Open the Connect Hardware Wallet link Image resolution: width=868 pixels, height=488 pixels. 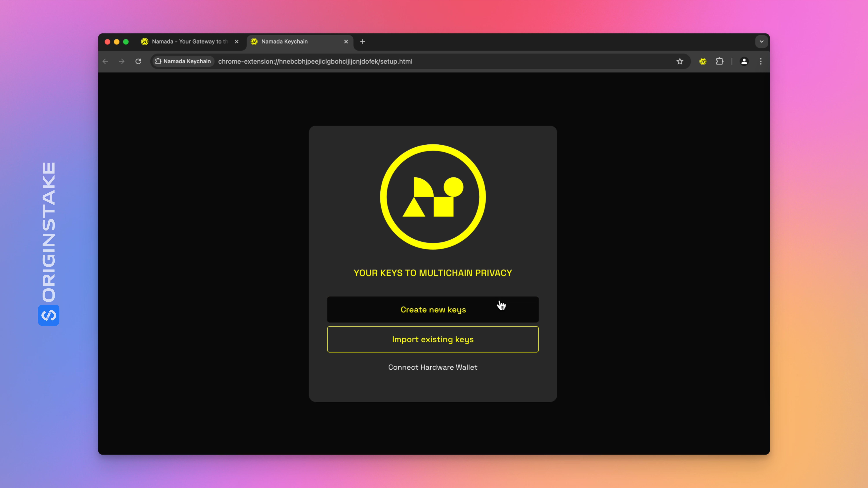coord(433,367)
